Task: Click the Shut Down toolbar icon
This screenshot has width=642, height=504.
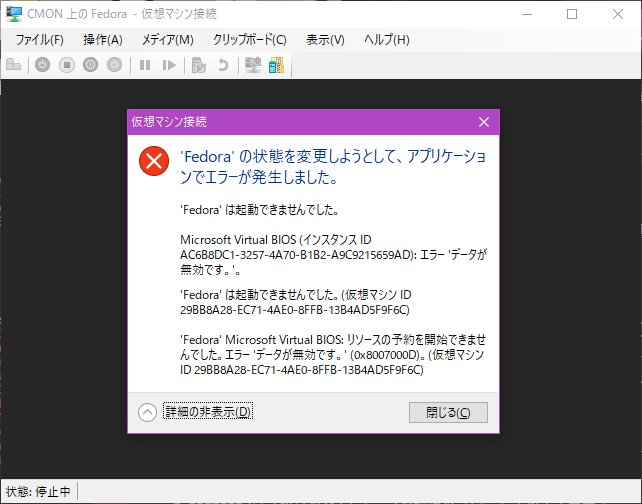Action: pyautogui.click(x=90, y=65)
